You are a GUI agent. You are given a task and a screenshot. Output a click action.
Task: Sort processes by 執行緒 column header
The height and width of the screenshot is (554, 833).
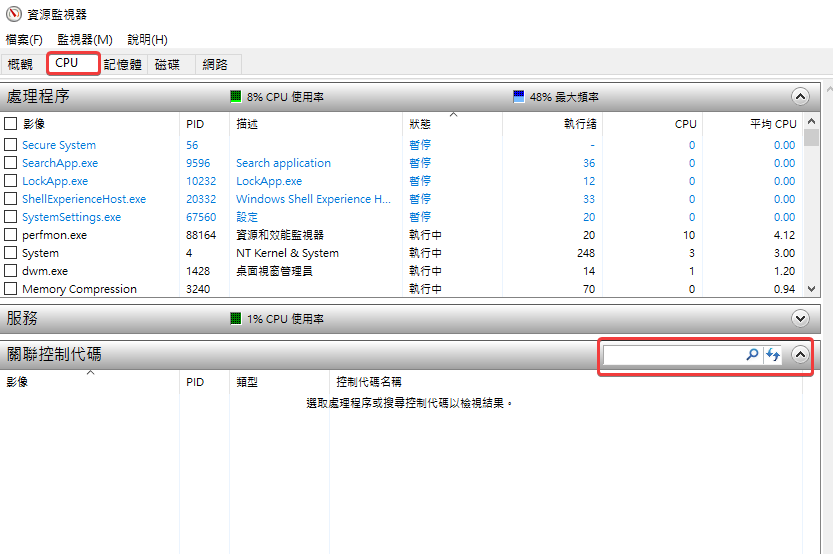[580, 124]
